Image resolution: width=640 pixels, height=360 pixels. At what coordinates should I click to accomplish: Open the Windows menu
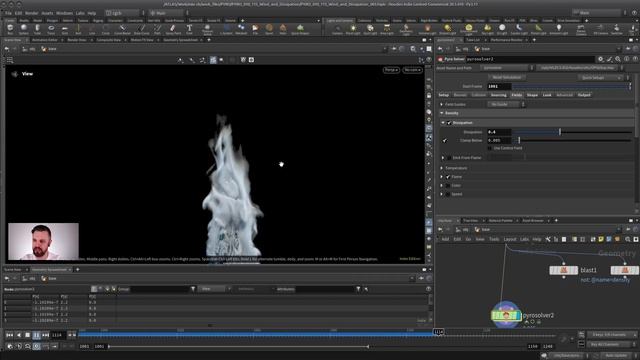64,13
